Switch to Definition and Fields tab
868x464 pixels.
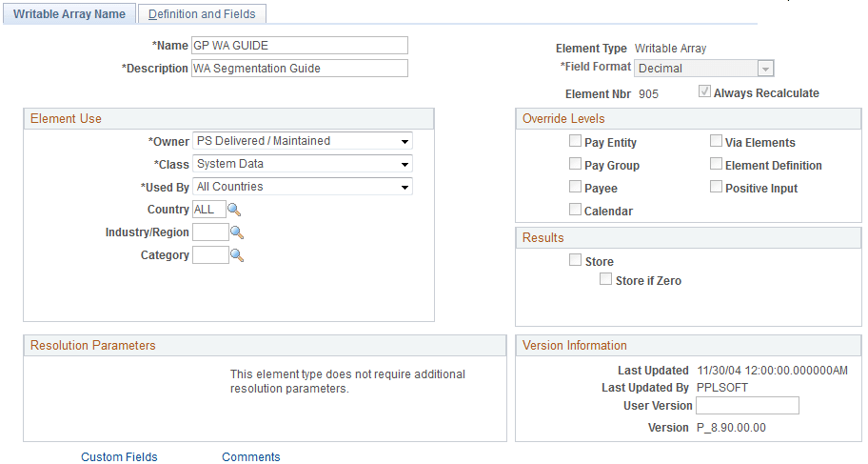[202, 14]
